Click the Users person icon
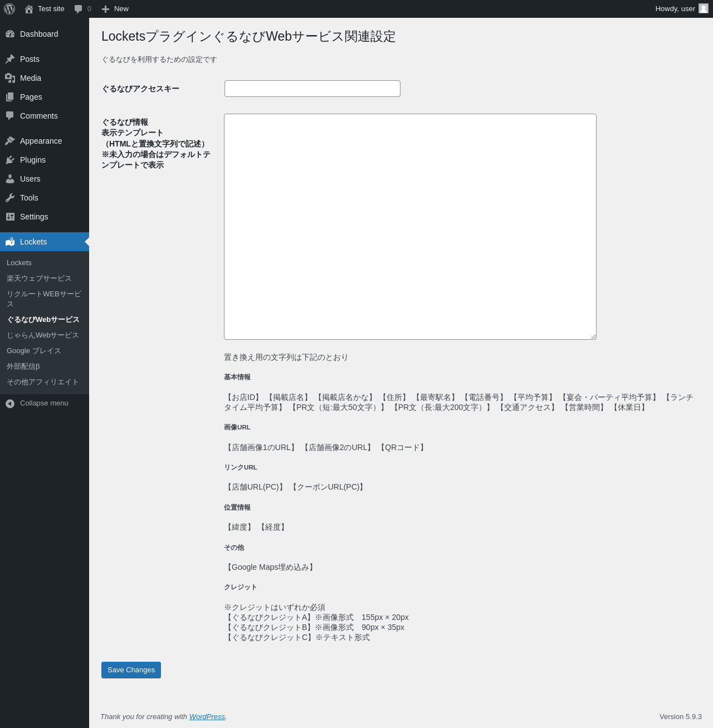This screenshot has height=728, width=713. point(10,179)
